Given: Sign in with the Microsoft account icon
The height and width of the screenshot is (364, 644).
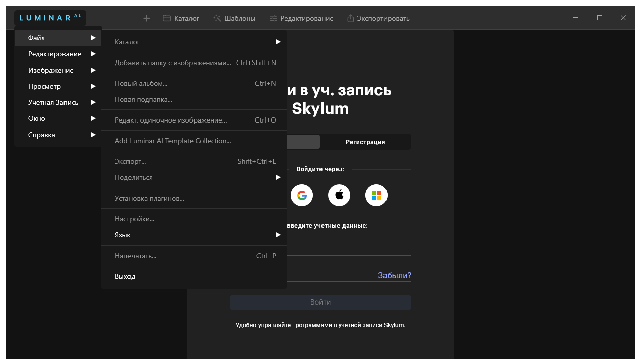Looking at the screenshot, I should click(376, 195).
